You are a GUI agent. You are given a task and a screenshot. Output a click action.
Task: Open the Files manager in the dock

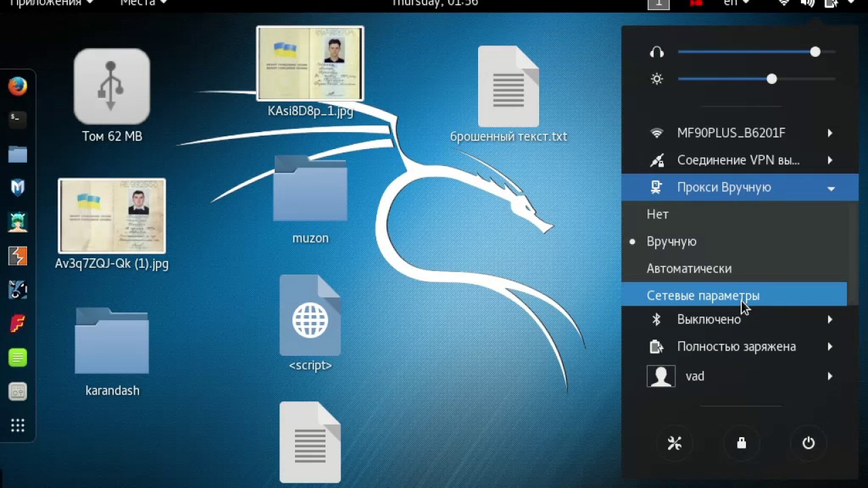pos(18,154)
